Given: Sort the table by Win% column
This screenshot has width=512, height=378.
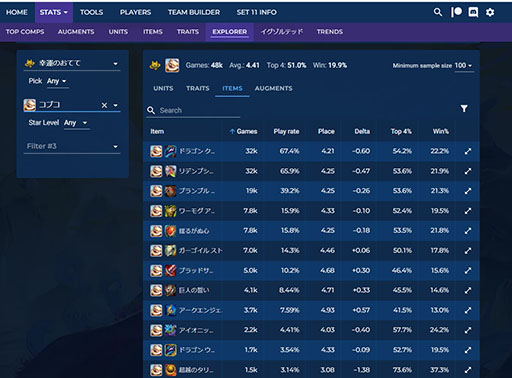Looking at the screenshot, I should [x=441, y=131].
